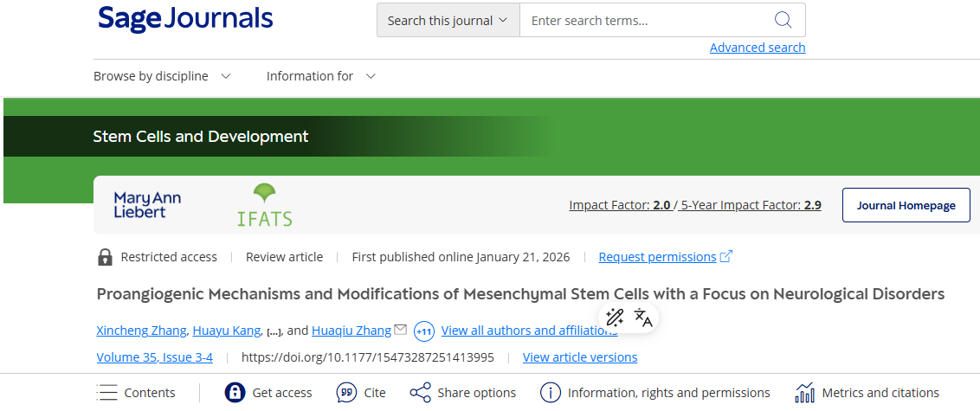This screenshot has height=411, width=980.
Task: Open the Contents list menu
Action: [x=108, y=393]
